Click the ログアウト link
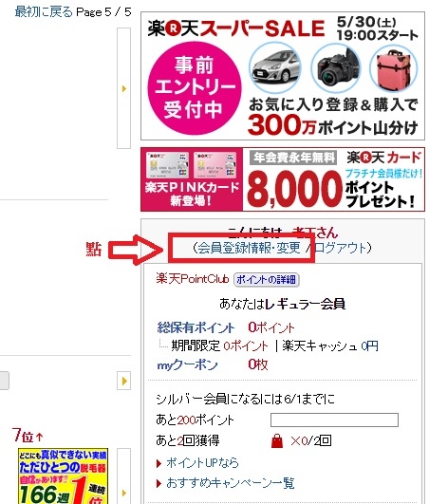The width and height of the screenshot is (429, 504). click(341, 248)
